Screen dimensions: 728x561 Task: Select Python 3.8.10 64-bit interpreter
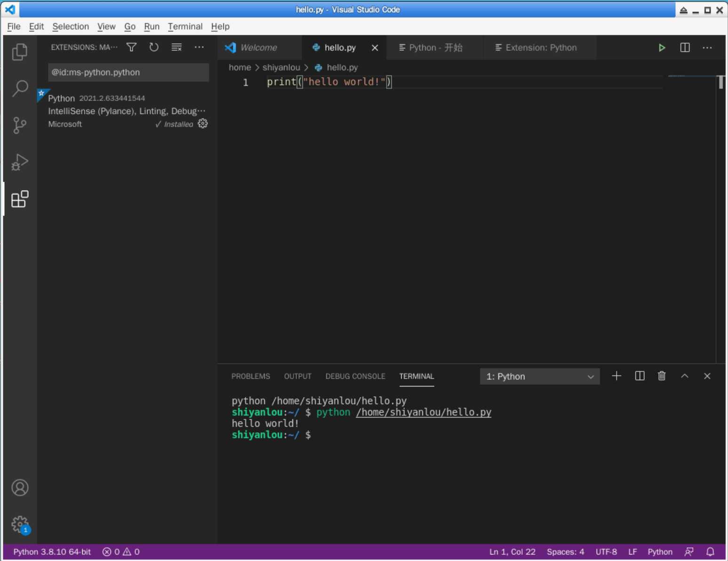pos(52,552)
